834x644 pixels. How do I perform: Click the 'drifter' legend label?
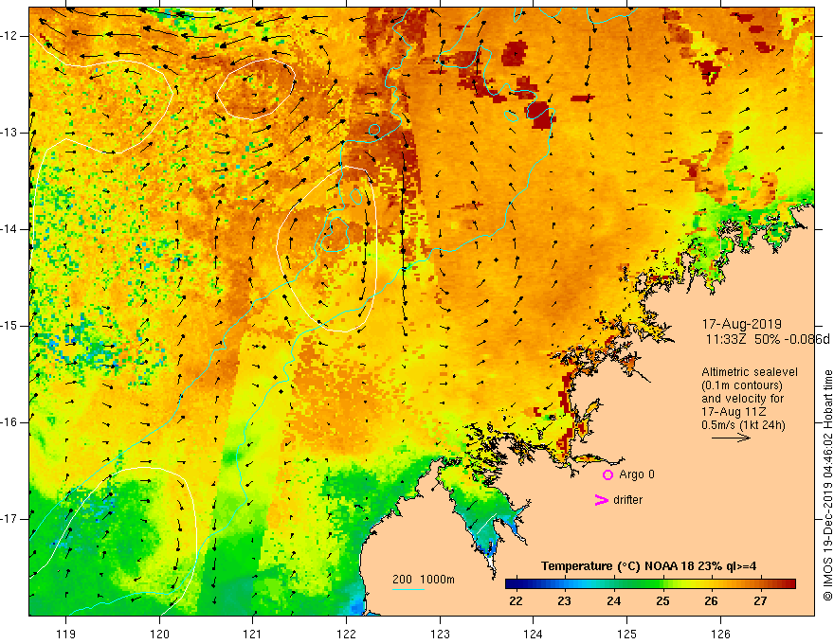point(627,500)
